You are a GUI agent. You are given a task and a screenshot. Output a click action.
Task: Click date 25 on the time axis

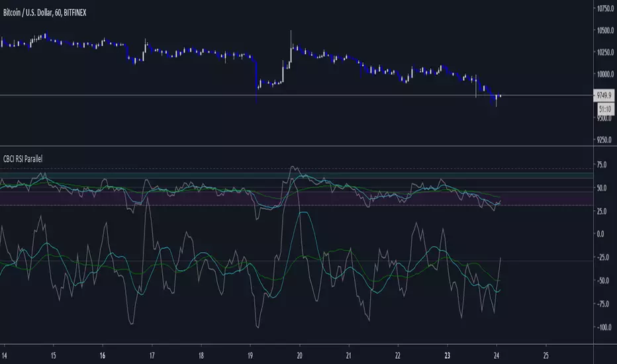click(x=546, y=356)
